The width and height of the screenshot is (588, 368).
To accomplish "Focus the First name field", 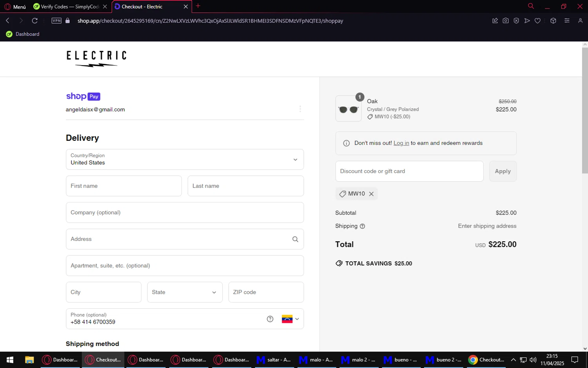I will tap(124, 186).
